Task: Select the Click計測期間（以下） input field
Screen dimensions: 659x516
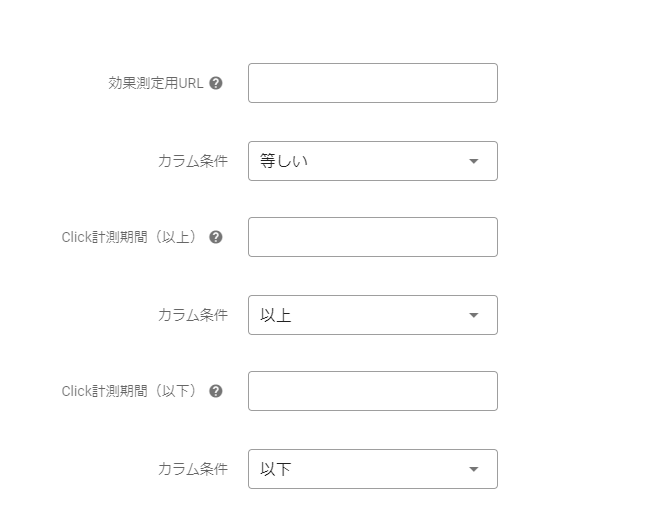Action: (x=372, y=391)
